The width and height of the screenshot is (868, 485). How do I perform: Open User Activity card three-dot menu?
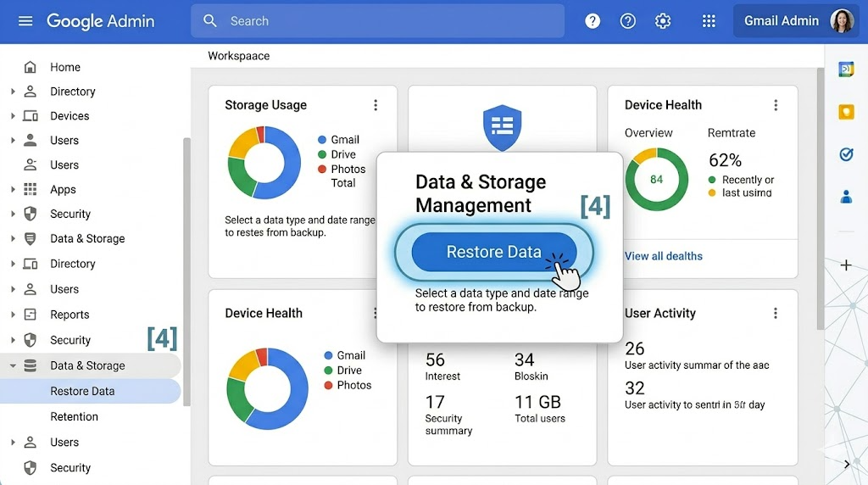pyautogui.click(x=775, y=314)
